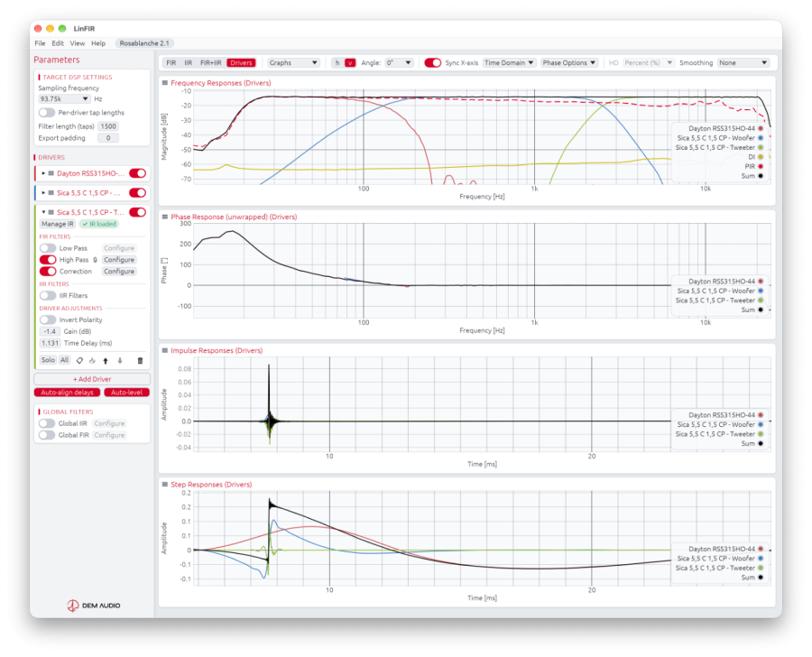Switch to the Drivers view tab

tap(241, 62)
